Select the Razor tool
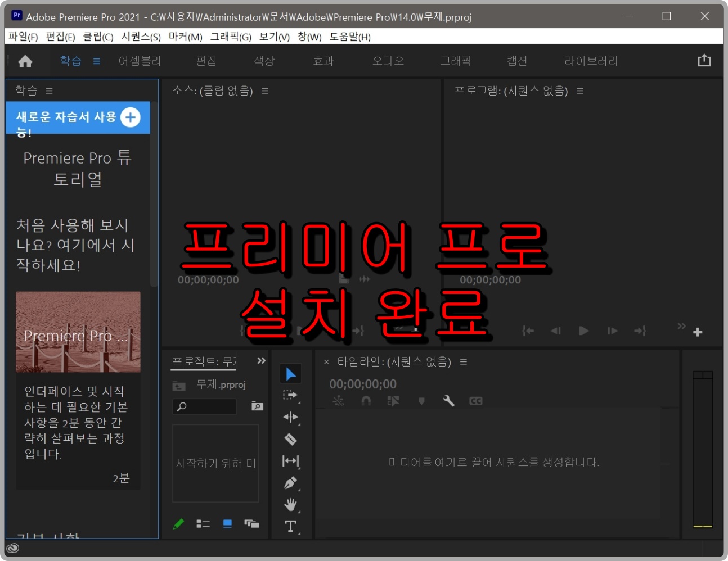This screenshot has height=561, width=728. [291, 438]
